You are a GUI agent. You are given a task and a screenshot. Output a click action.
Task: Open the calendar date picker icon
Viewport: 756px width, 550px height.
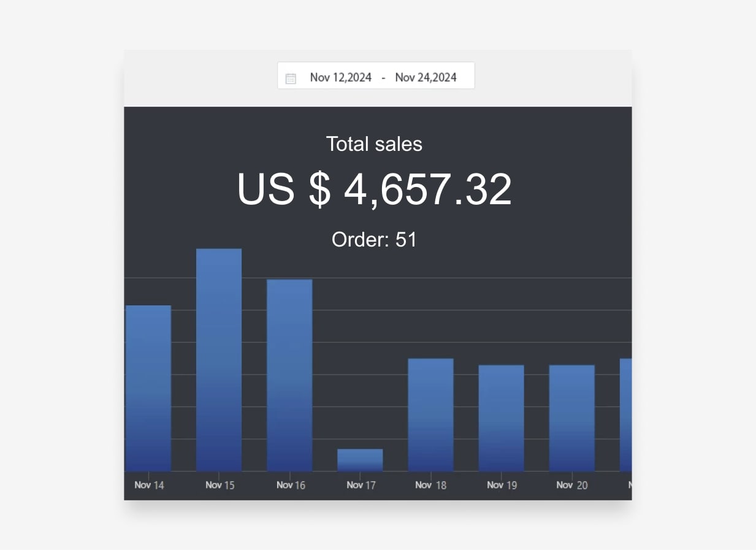(291, 77)
